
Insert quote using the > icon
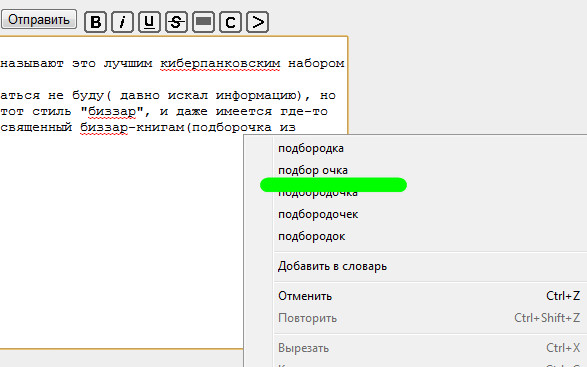tap(258, 22)
